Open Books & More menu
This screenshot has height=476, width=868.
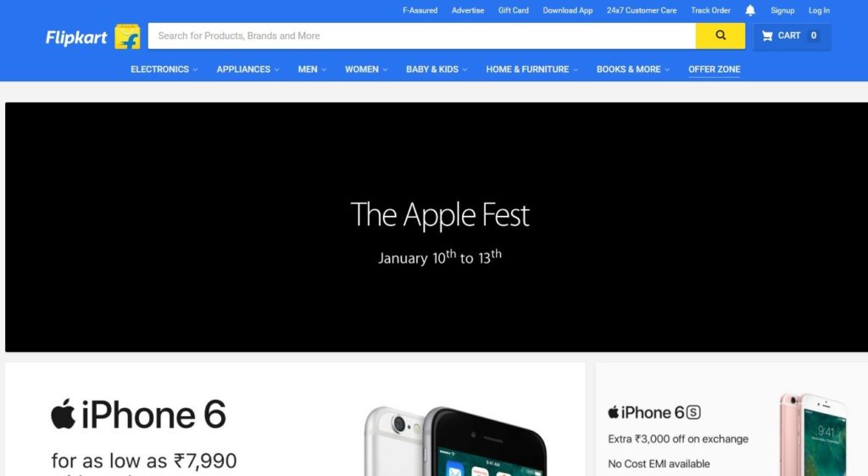tap(633, 69)
